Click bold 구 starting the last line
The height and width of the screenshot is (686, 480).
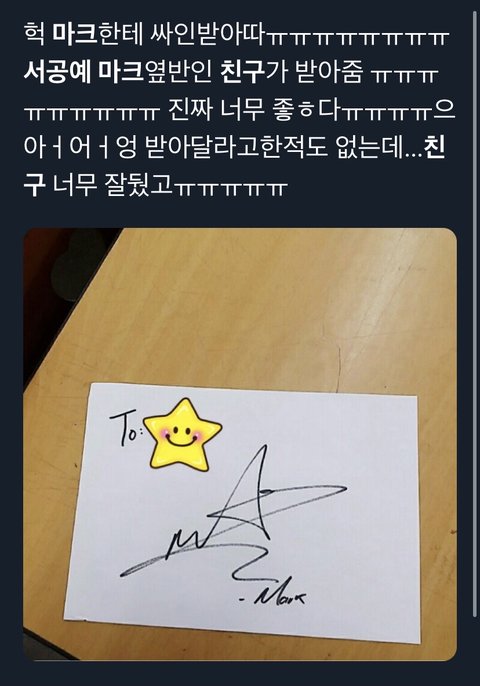pos(34,186)
